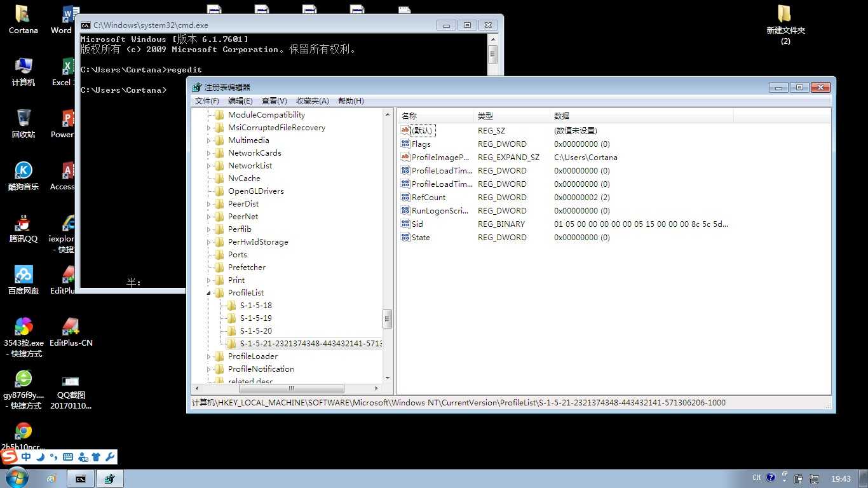Sort values by 名称 column header
Image resolution: width=868 pixels, height=488 pixels.
(x=436, y=116)
